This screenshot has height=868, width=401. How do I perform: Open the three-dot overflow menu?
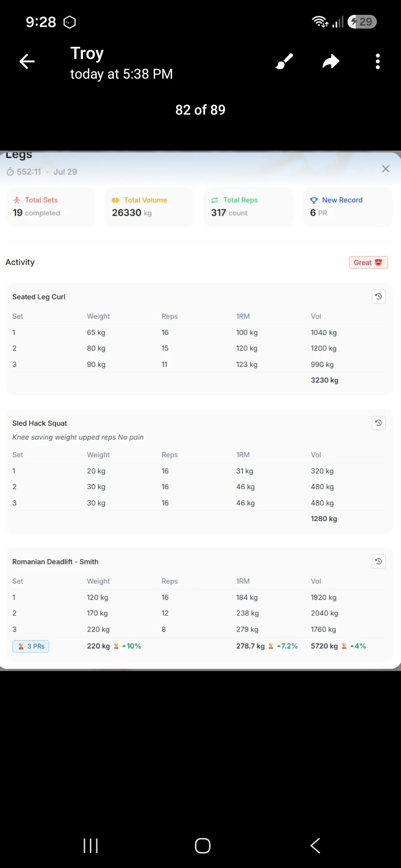click(378, 62)
